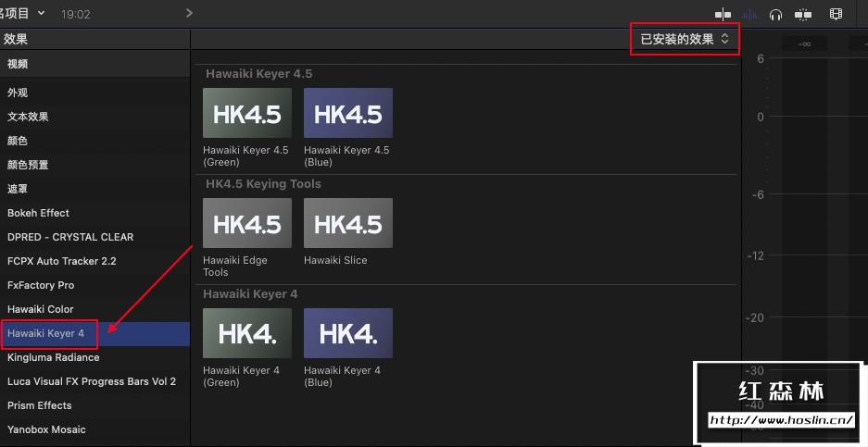Click the -6 mark on audio meter
The image size is (868, 447).
758,194
